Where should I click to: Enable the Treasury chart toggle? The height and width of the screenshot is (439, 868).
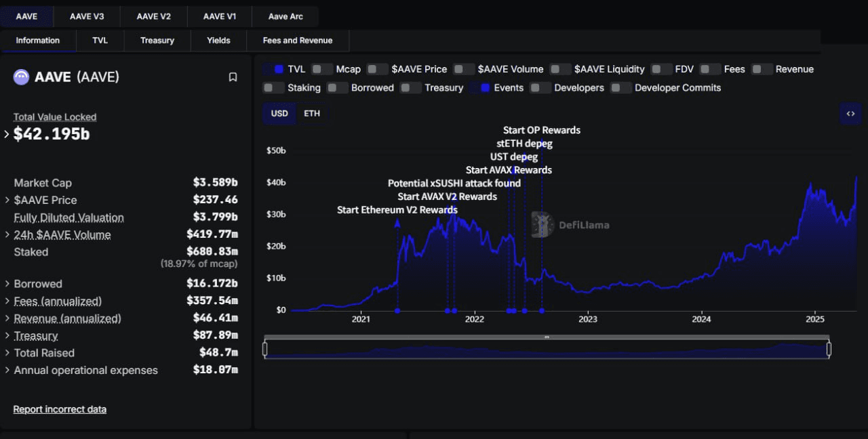(x=410, y=87)
